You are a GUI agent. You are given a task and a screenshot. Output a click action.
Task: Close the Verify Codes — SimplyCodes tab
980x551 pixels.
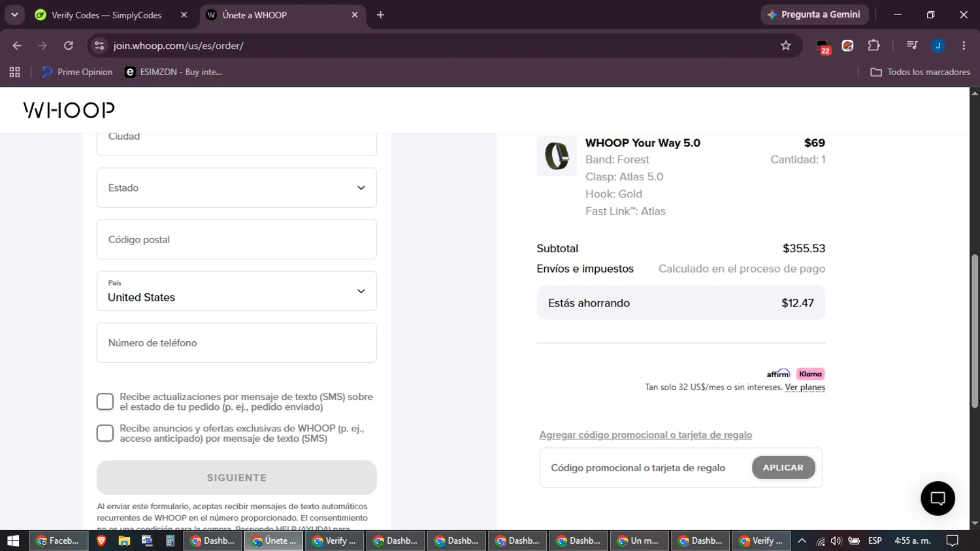click(184, 15)
